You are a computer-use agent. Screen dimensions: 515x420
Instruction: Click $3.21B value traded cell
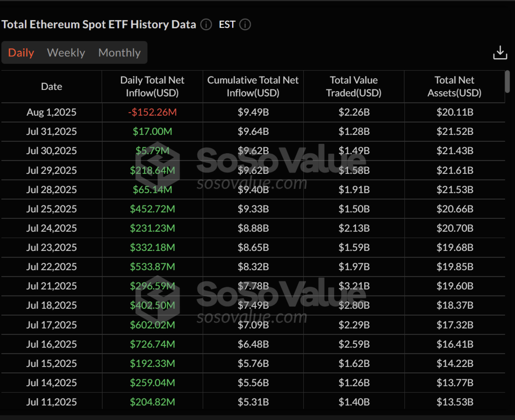click(354, 286)
